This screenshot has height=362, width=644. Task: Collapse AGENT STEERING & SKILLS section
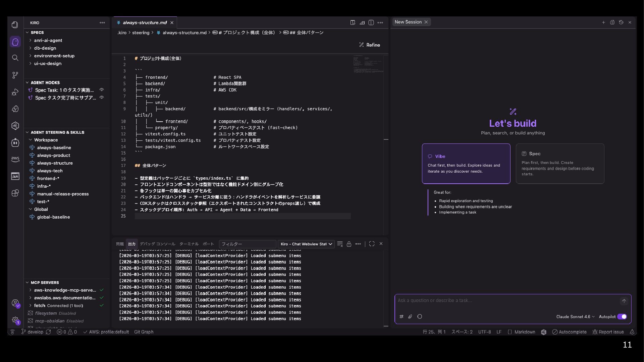[x=28, y=132]
